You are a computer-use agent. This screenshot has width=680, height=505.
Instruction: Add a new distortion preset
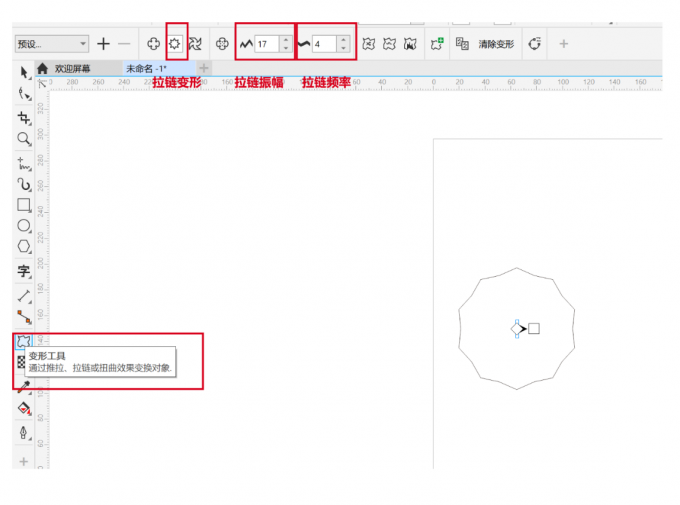point(103,44)
